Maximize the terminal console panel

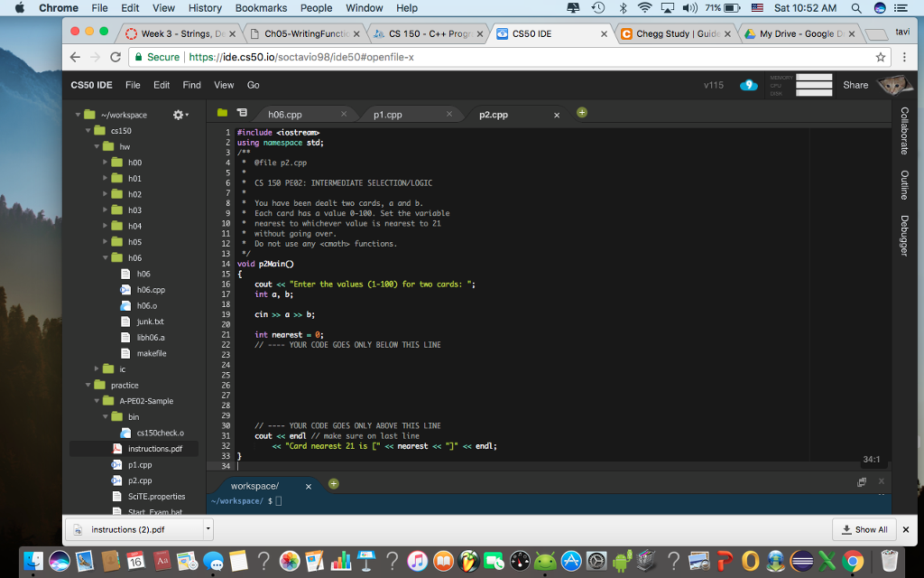coord(862,483)
